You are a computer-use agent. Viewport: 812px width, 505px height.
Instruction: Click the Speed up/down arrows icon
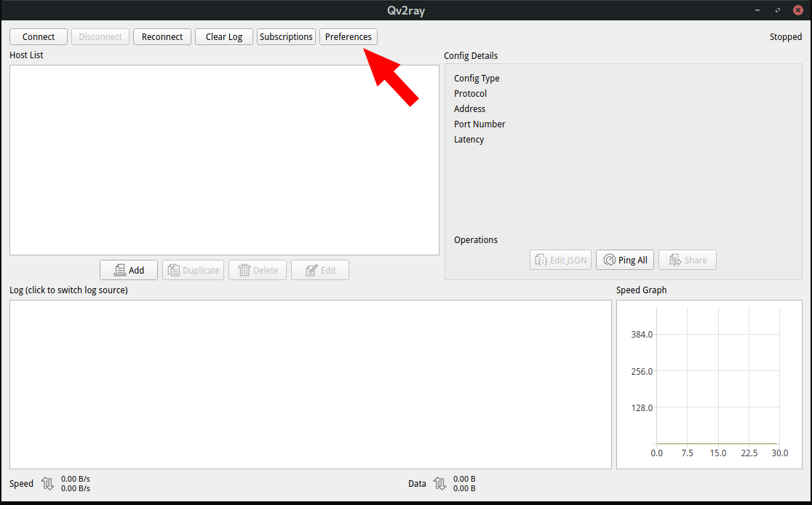click(48, 484)
